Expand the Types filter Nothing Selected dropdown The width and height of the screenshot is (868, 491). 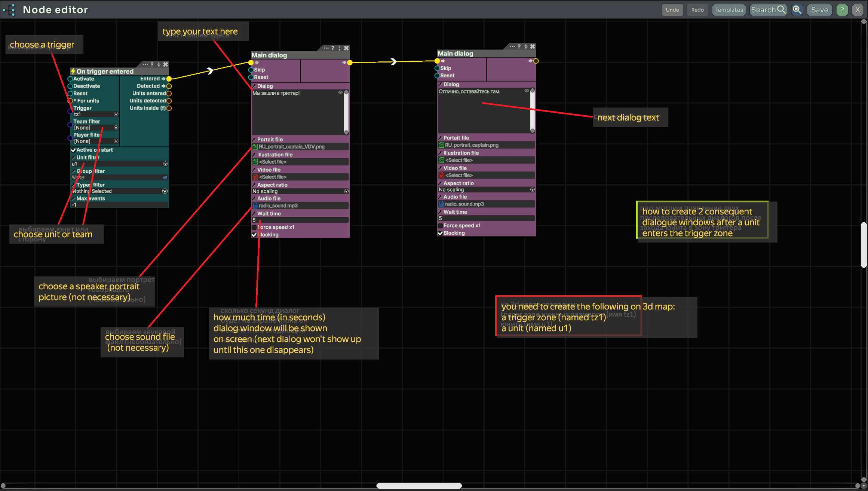point(165,191)
